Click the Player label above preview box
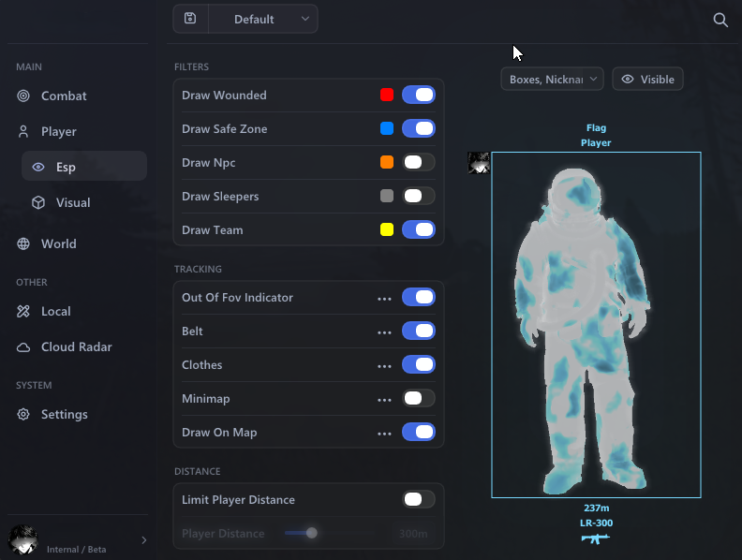 click(596, 143)
